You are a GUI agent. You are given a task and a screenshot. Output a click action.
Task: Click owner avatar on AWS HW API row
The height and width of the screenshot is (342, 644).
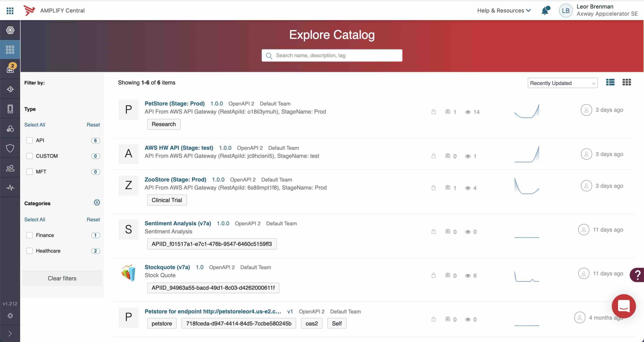(586, 154)
